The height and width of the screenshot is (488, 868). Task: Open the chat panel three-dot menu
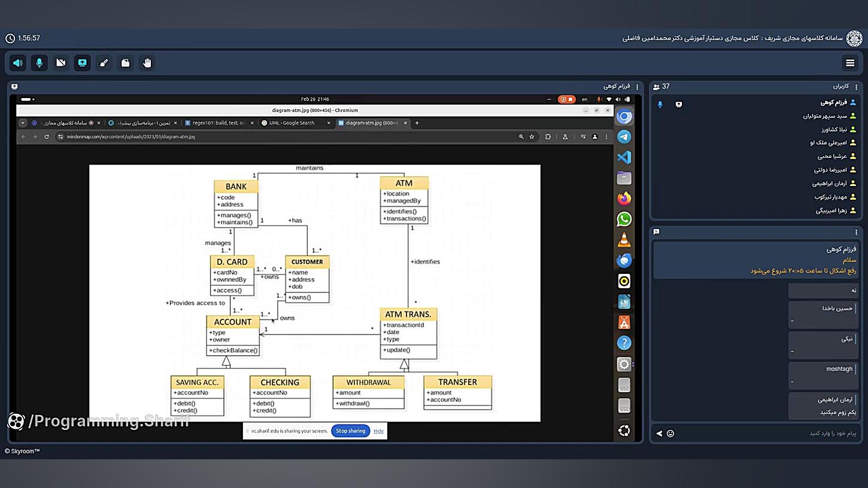pos(856,232)
